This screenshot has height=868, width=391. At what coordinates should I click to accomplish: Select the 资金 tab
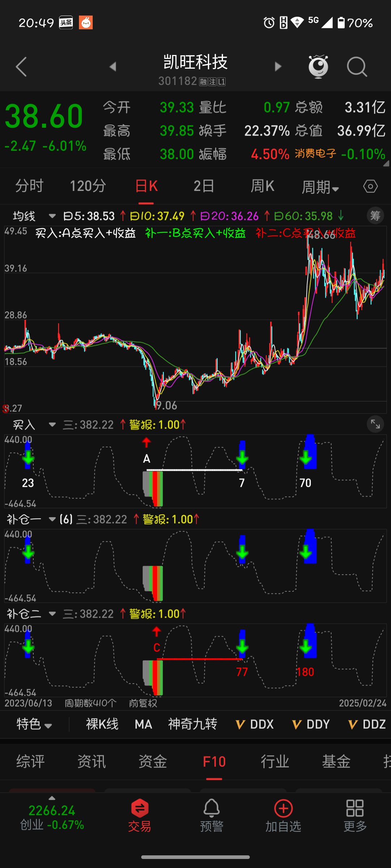click(x=153, y=762)
